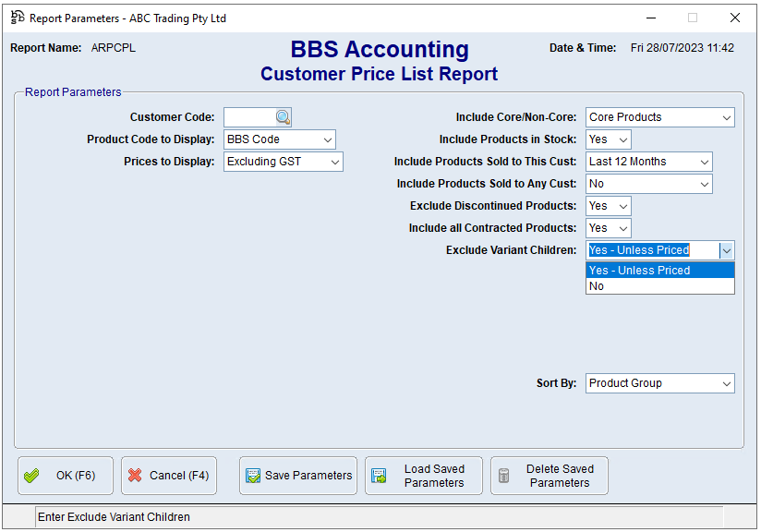The height and width of the screenshot is (532, 761).
Task: Click the green checkmark OK (F6) button
Action: tap(65, 476)
